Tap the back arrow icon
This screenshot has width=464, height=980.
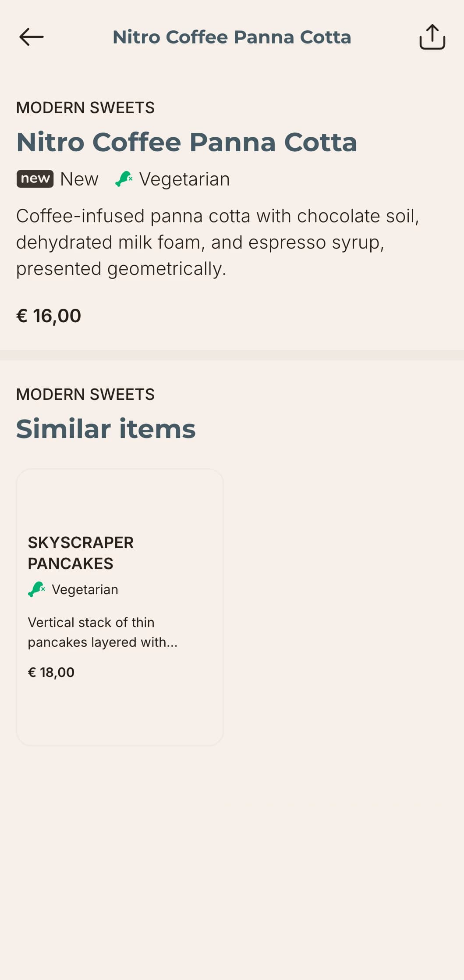(x=32, y=37)
